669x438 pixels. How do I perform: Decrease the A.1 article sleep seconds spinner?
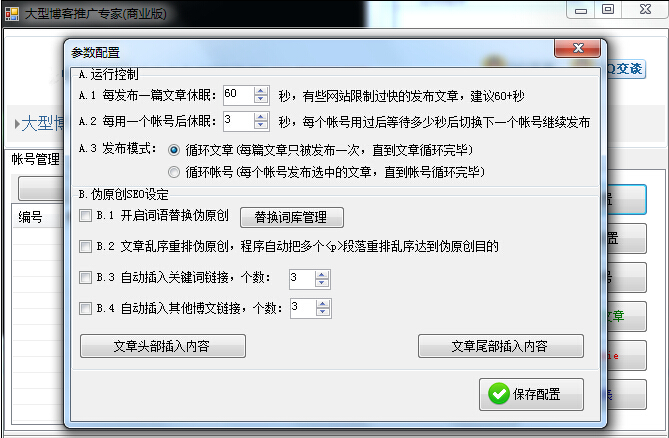point(261,99)
